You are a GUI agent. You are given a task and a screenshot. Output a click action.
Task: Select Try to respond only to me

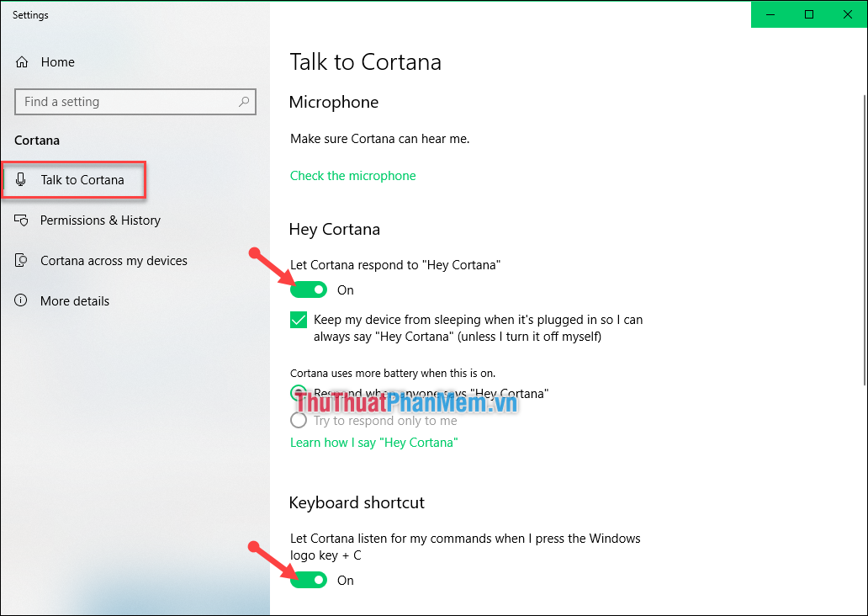pyautogui.click(x=299, y=420)
